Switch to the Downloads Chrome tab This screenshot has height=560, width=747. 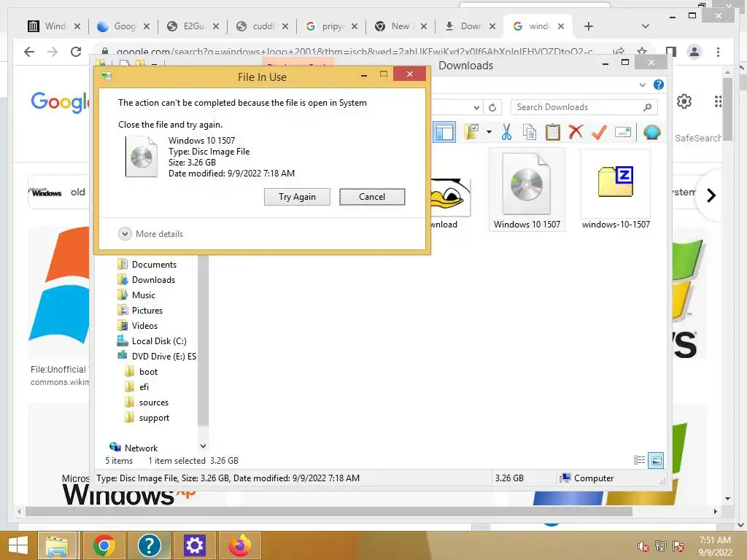point(470,26)
